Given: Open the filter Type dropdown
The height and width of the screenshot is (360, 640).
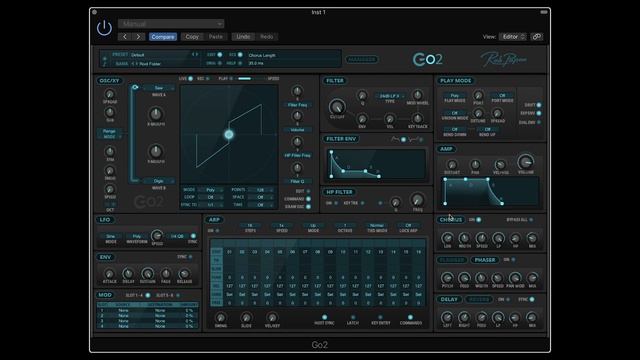Looking at the screenshot, I should pos(390,96).
